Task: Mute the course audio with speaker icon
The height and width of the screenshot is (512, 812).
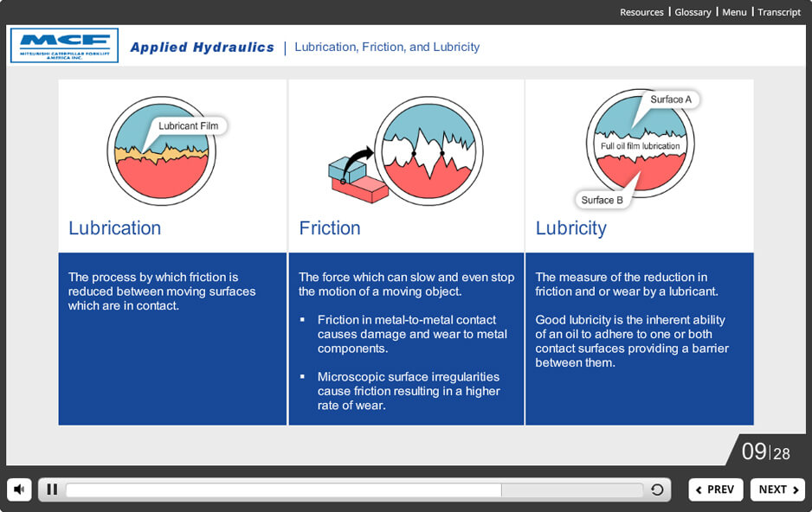Action: 19,490
